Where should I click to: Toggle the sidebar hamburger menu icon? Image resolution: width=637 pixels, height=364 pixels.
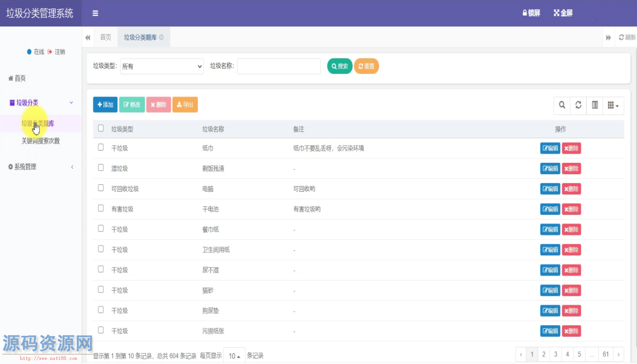[95, 13]
